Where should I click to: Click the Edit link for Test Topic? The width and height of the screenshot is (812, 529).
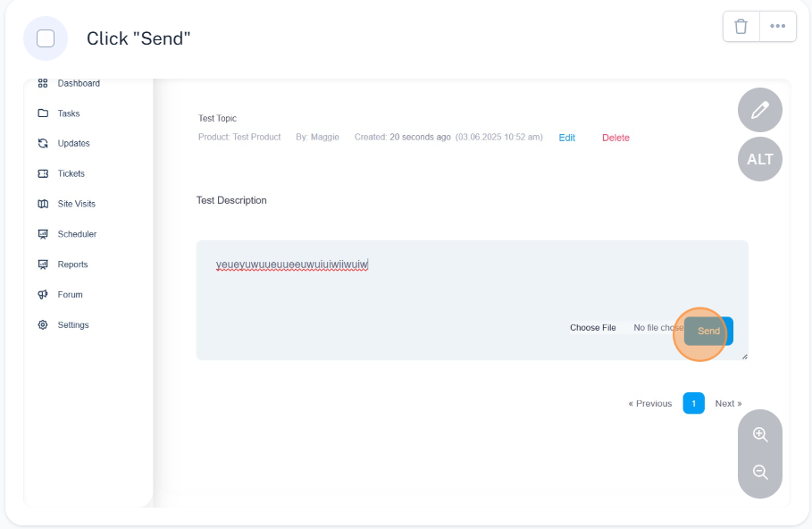coord(567,138)
